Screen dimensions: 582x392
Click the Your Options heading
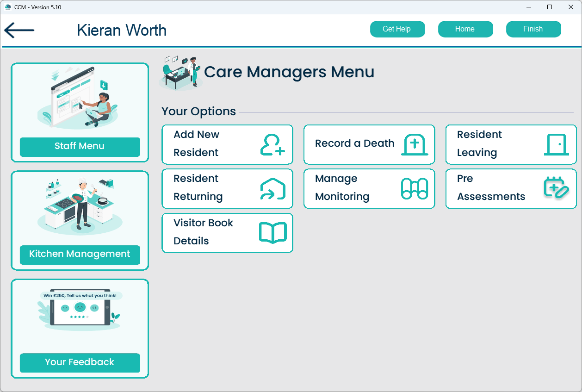pos(199,112)
